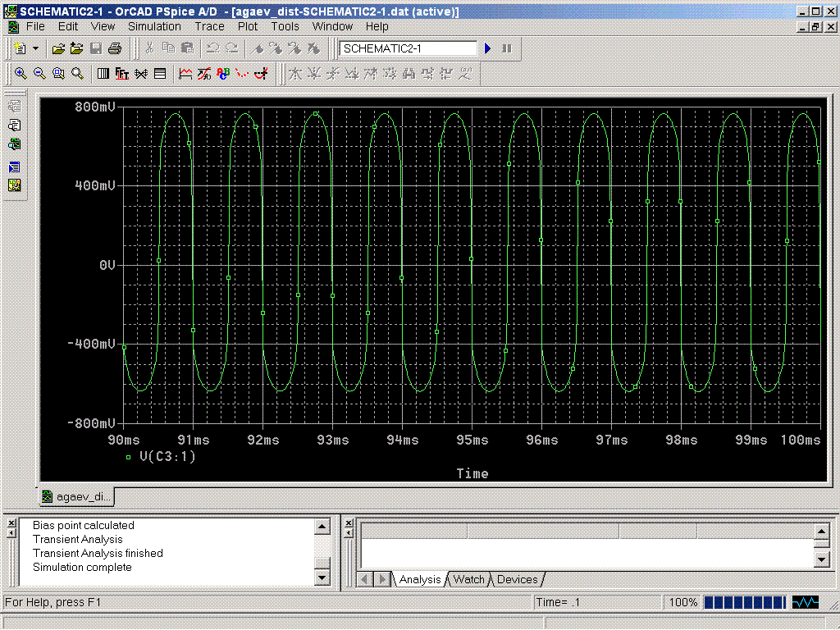
Task: Toggle the Log X Axis icon
Action: (103, 74)
